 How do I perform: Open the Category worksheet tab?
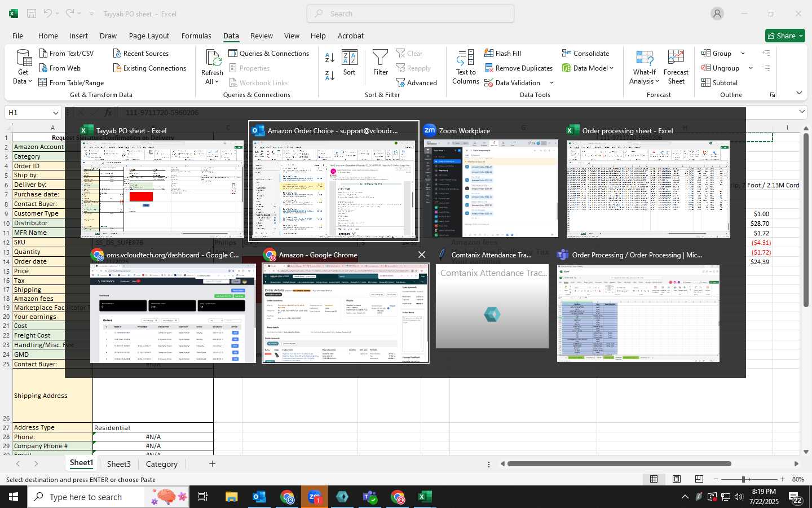pyautogui.click(x=162, y=464)
